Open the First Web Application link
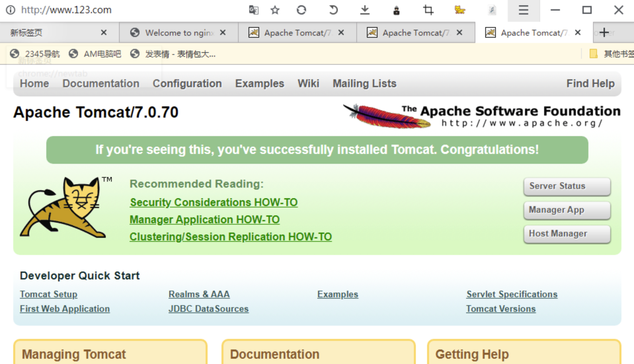Image resolution: width=634 pixels, height=364 pixels. pos(65,309)
